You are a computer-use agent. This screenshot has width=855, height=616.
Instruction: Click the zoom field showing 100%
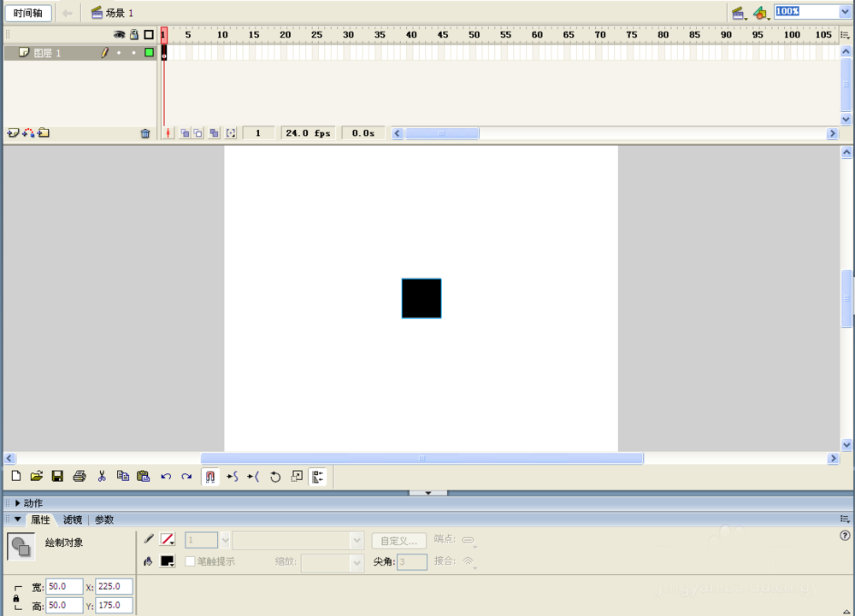[x=807, y=12]
